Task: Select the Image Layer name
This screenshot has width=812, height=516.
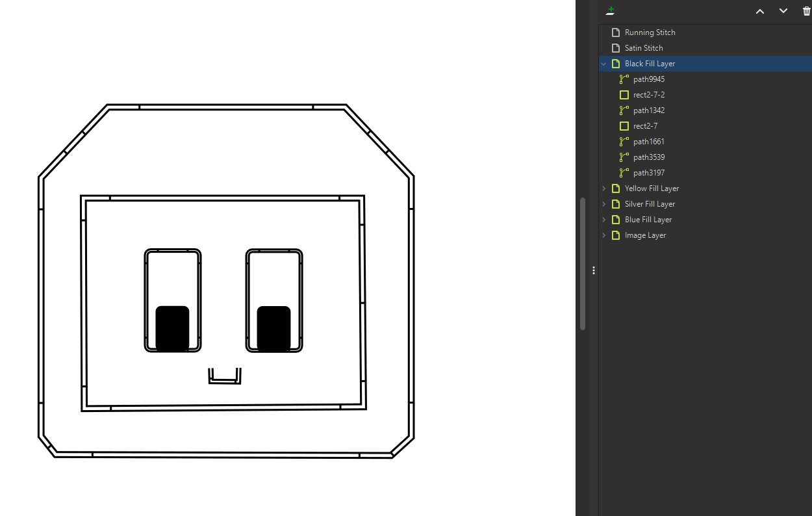Action: click(x=645, y=235)
